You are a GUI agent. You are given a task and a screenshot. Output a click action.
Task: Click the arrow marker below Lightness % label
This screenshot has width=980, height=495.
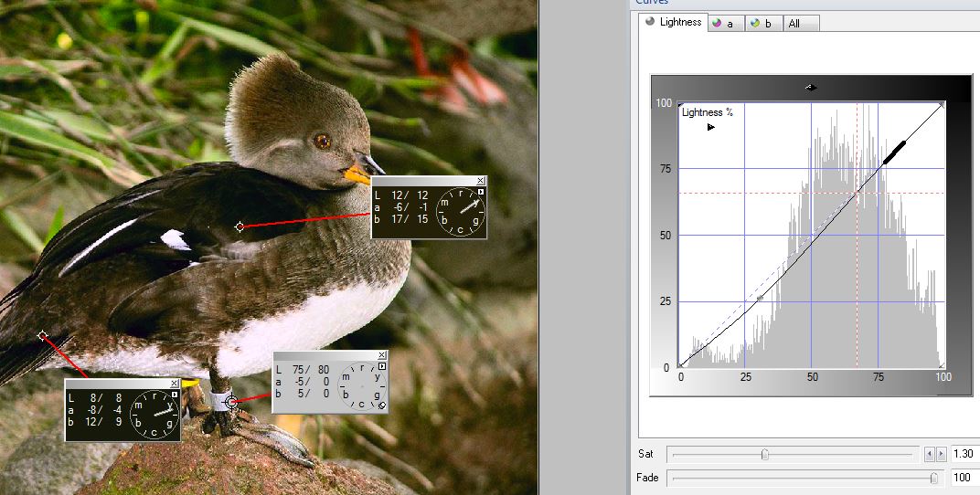click(x=710, y=127)
